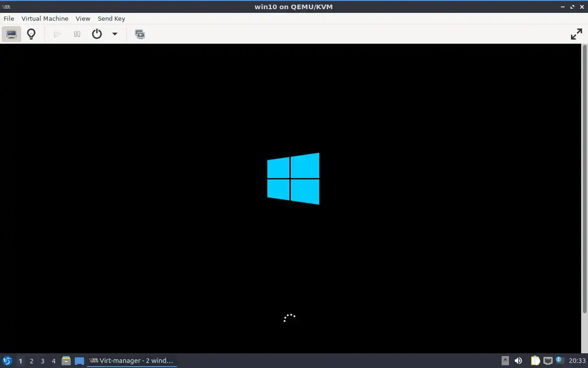Click the Run virtual machine play icon

tap(57, 34)
